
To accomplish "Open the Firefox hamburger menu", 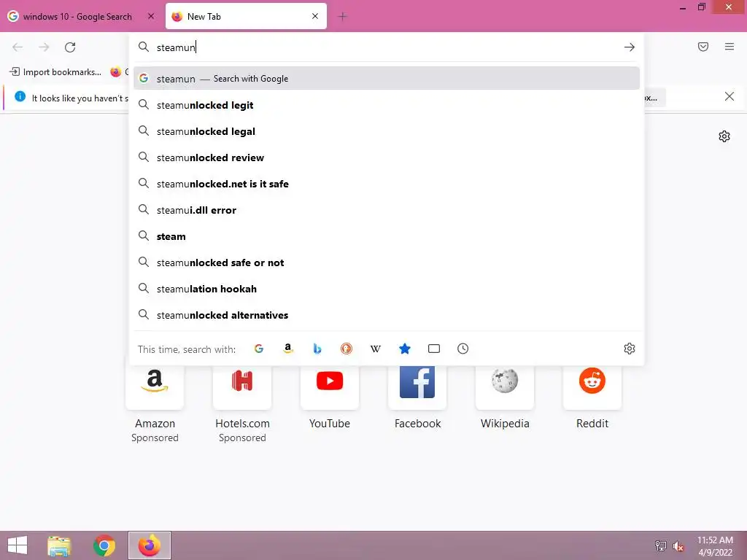I will pyautogui.click(x=729, y=47).
